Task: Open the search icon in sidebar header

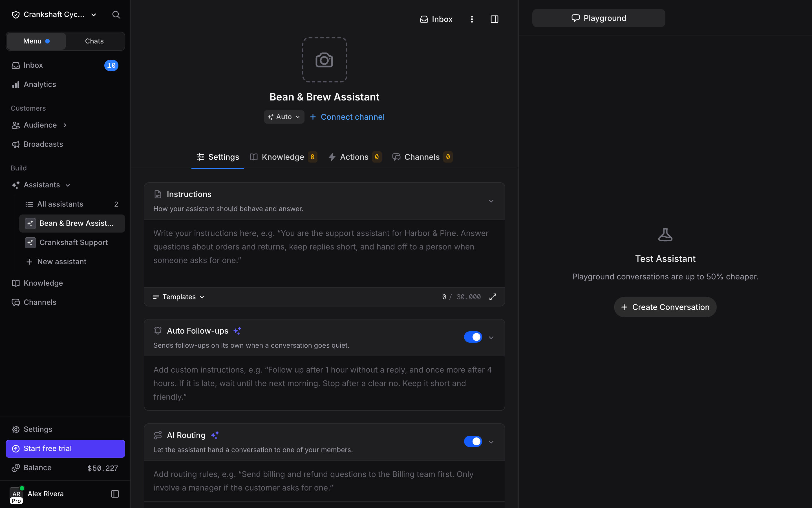Action: click(116, 14)
